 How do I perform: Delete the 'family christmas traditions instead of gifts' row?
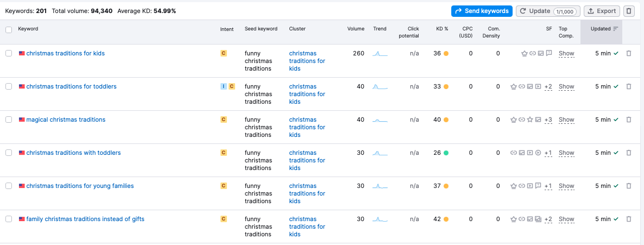(x=629, y=219)
